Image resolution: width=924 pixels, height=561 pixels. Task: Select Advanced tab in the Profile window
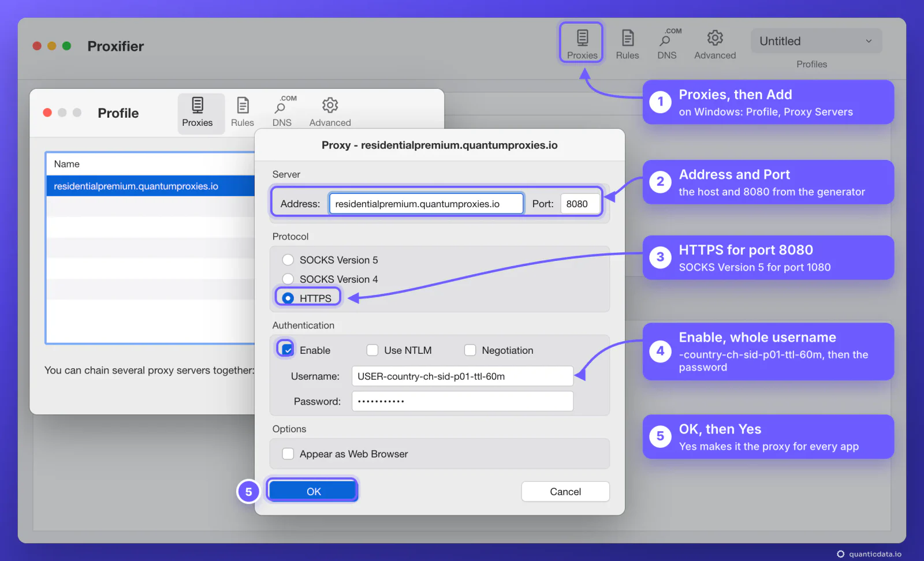coord(330,113)
